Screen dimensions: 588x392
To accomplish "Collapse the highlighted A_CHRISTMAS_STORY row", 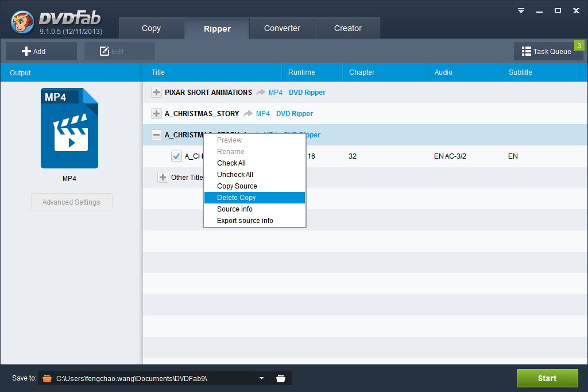I will coord(156,135).
